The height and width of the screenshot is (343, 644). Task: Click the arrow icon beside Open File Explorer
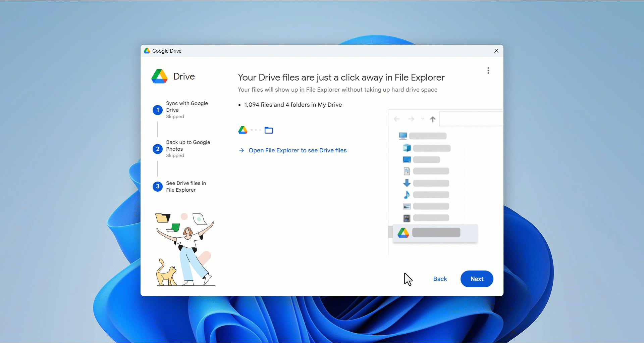point(241,150)
